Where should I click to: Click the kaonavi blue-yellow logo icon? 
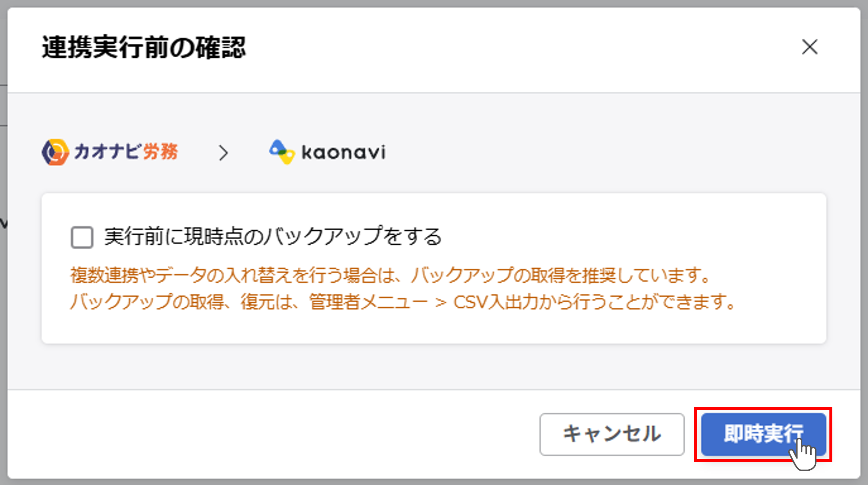(x=282, y=152)
